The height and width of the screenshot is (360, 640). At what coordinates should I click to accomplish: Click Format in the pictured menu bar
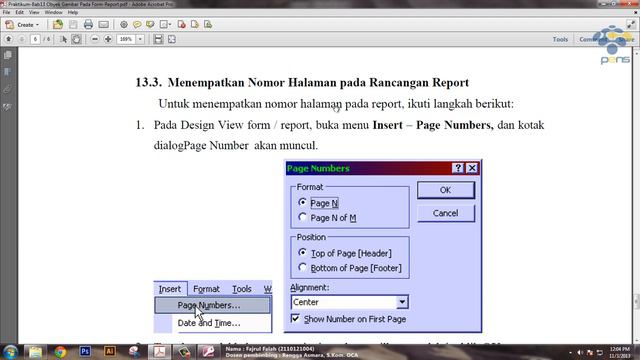pos(206,289)
